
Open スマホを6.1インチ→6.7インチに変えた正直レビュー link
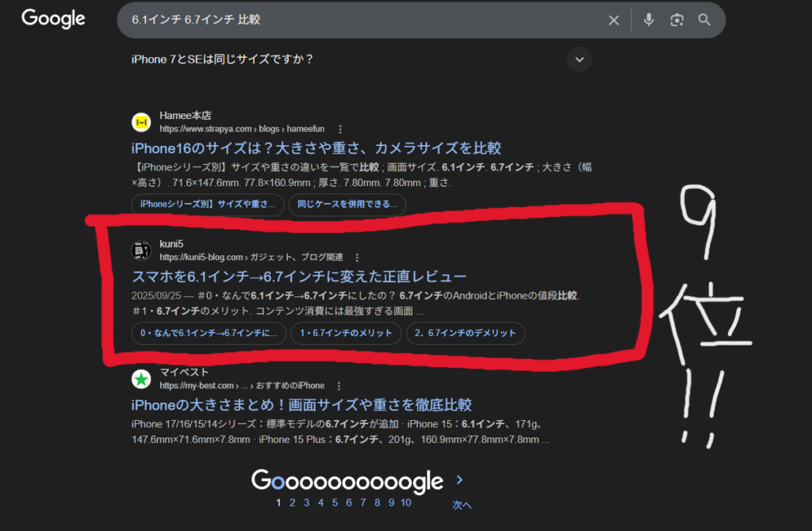[x=298, y=277]
